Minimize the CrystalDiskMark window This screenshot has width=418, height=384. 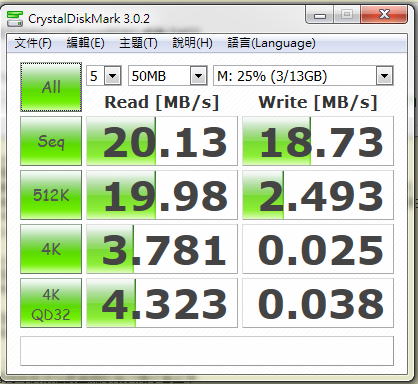[320, 15]
